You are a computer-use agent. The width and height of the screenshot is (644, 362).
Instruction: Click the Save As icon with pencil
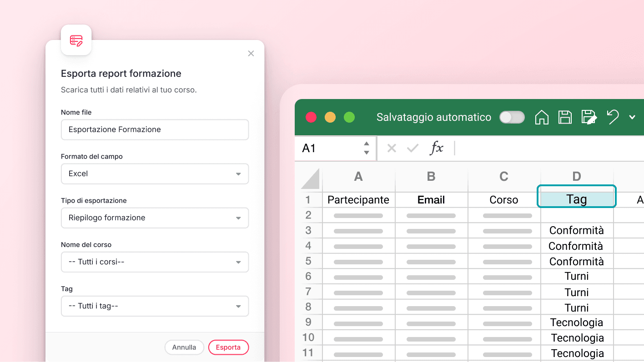pyautogui.click(x=589, y=117)
